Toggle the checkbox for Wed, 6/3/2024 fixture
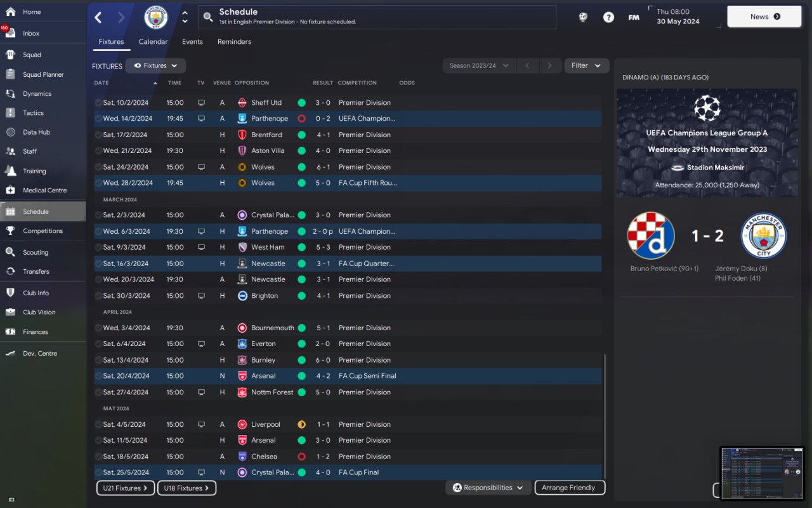Viewport: 812px width, 508px height. pyautogui.click(x=98, y=231)
